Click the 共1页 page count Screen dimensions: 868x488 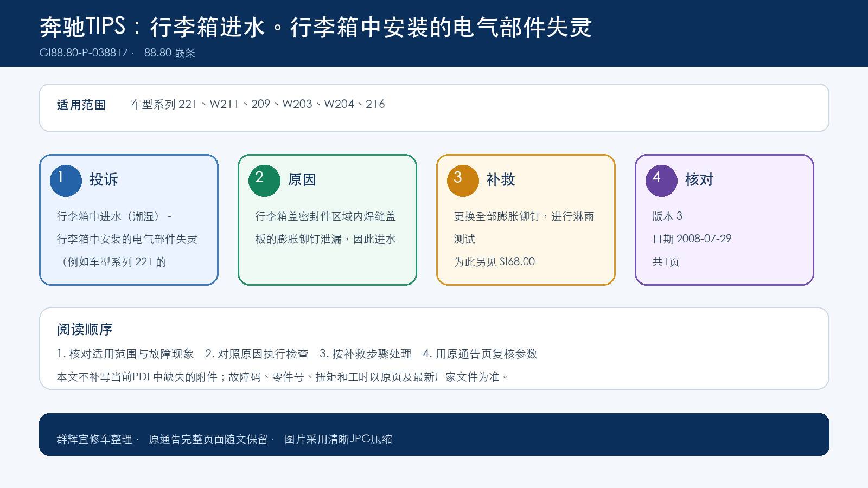[666, 262]
